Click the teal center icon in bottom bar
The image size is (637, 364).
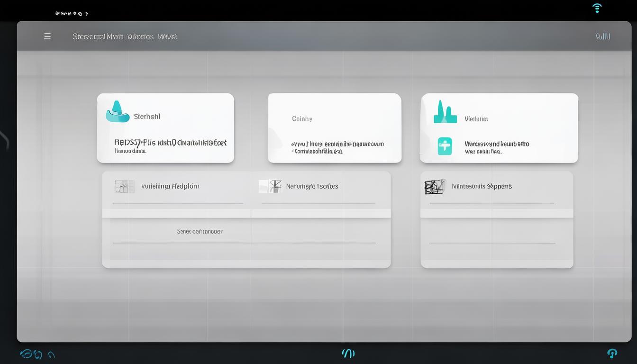[x=348, y=354]
